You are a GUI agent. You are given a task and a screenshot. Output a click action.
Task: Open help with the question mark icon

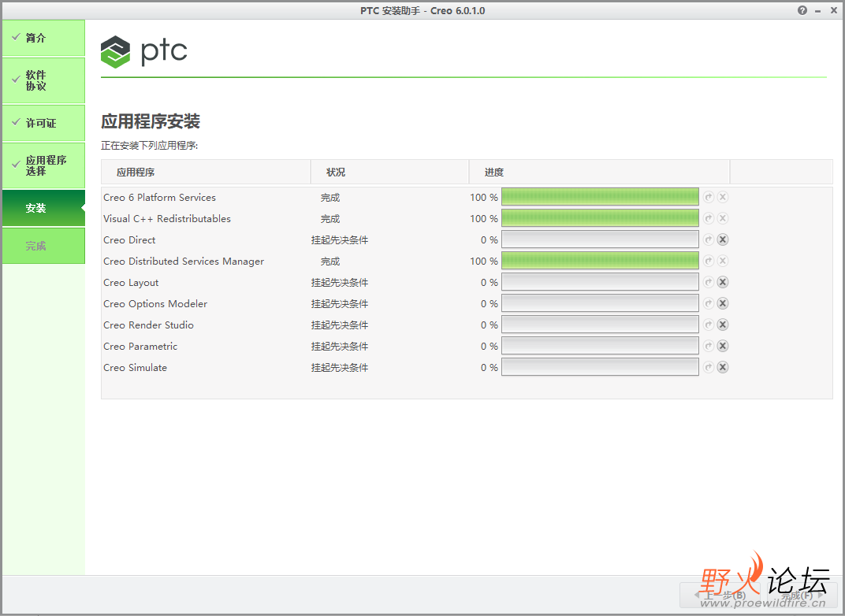click(802, 10)
